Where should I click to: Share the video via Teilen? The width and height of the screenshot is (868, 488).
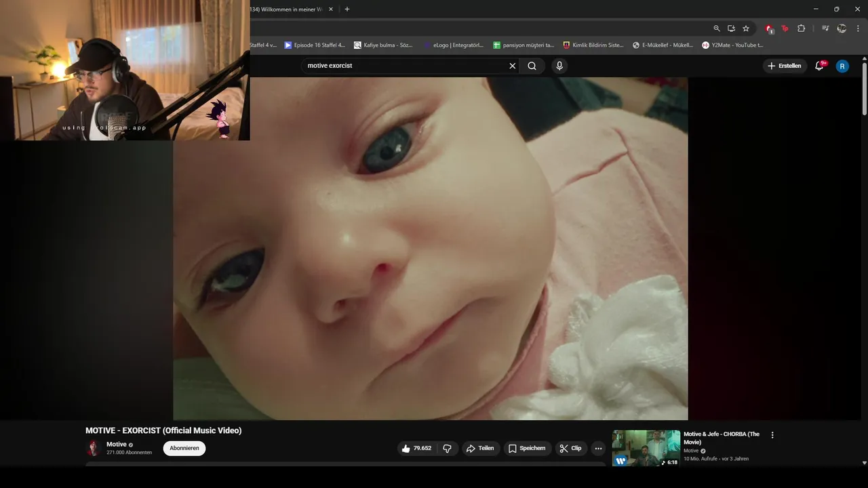[x=480, y=448]
